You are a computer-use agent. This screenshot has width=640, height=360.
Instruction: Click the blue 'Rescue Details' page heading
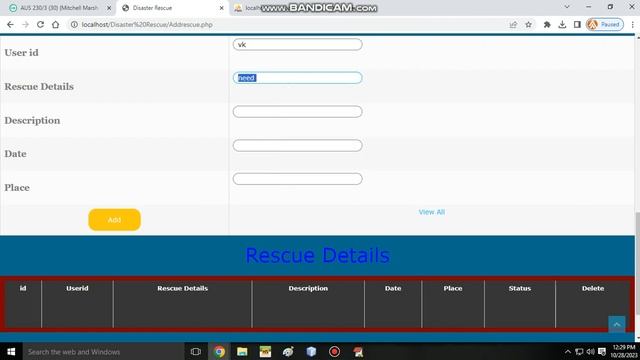(x=317, y=255)
